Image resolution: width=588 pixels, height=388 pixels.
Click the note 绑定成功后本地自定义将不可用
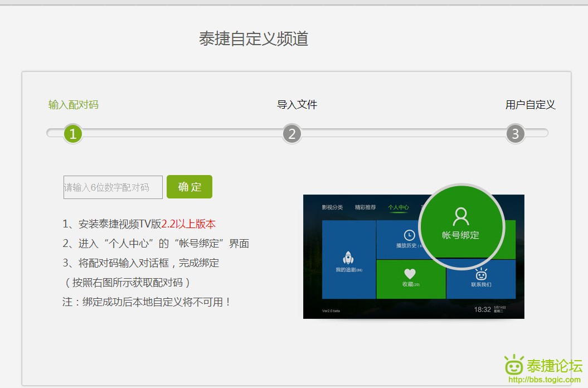[146, 302]
